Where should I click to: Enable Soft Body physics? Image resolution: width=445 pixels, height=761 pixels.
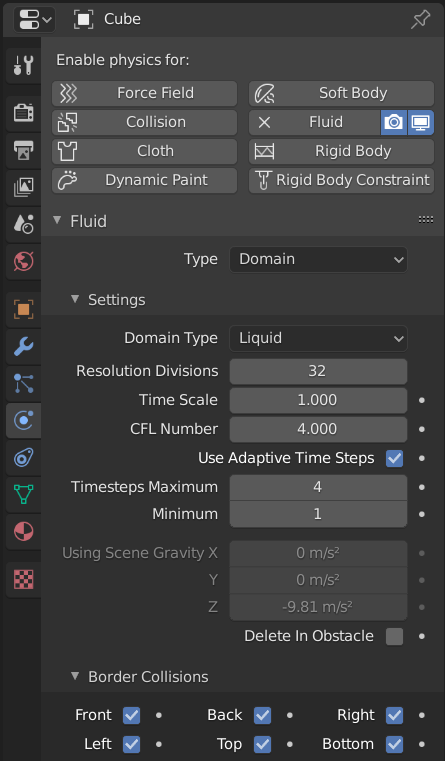[x=341, y=93]
